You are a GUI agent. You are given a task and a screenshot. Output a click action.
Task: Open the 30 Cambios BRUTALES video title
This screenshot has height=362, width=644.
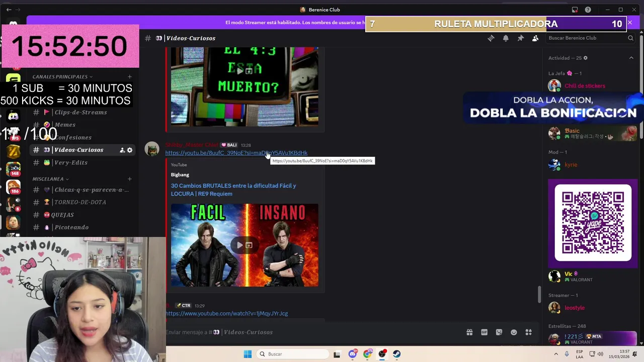click(233, 190)
